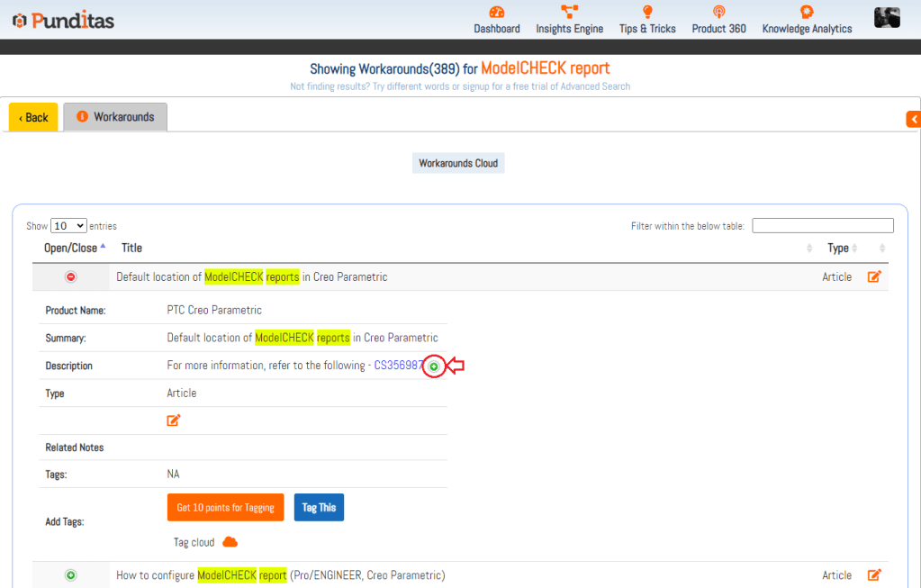Open the CS356987 article link
Image resolution: width=921 pixels, height=588 pixels.
tap(398, 366)
